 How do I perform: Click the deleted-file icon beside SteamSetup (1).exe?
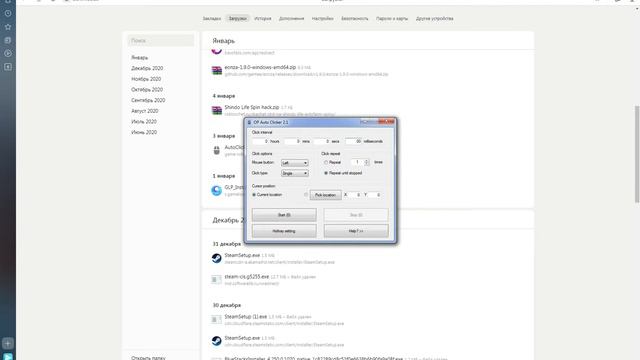pyautogui.click(x=216, y=320)
